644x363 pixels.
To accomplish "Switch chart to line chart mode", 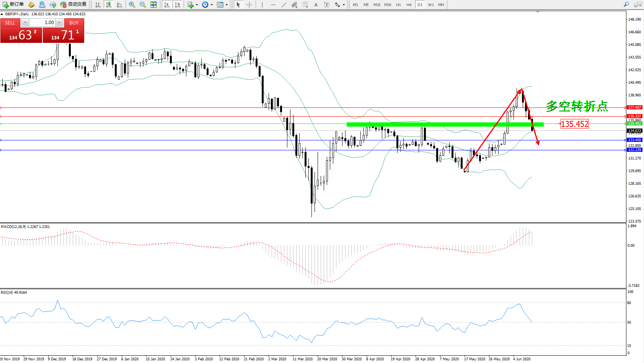I will click(x=119, y=5).
